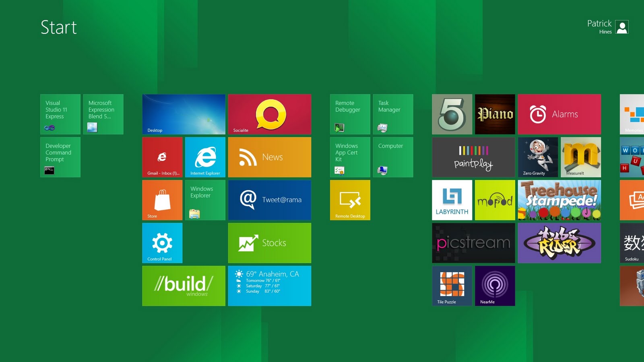Launch the Tube Rider game tile
The image size is (644, 362).
click(559, 243)
